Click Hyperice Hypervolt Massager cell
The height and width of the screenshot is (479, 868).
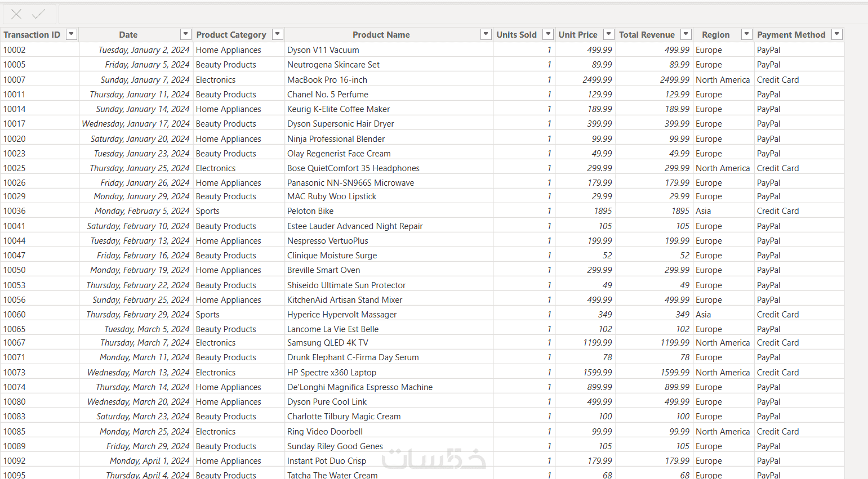389,315
